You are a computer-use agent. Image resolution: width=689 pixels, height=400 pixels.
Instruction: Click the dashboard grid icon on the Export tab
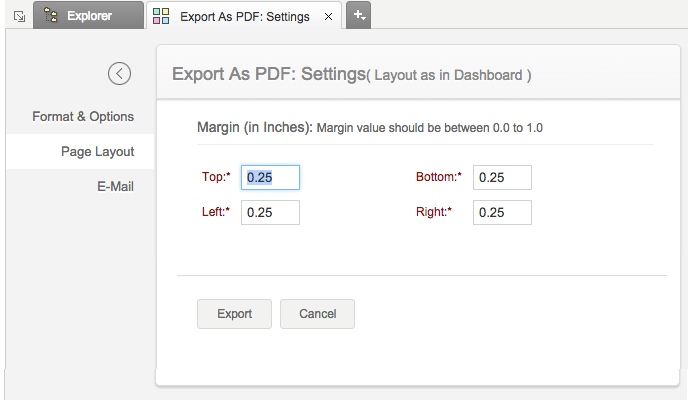click(161, 16)
